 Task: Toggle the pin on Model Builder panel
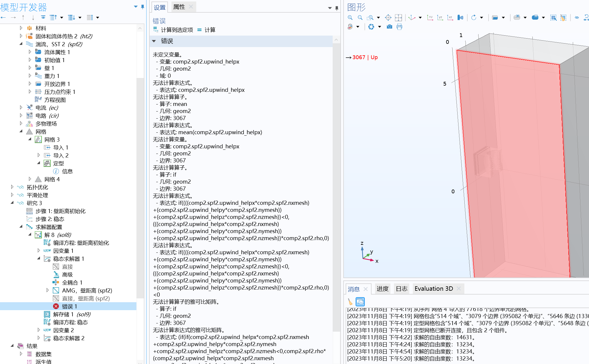[143, 6]
